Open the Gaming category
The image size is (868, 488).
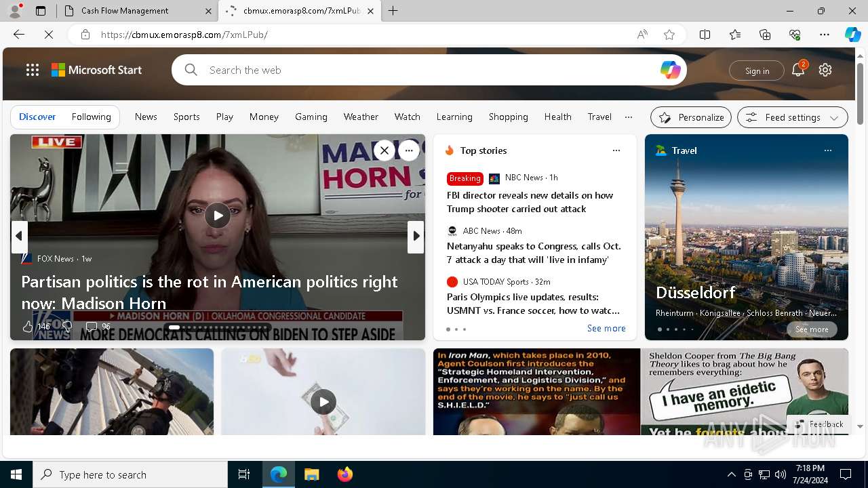(311, 117)
